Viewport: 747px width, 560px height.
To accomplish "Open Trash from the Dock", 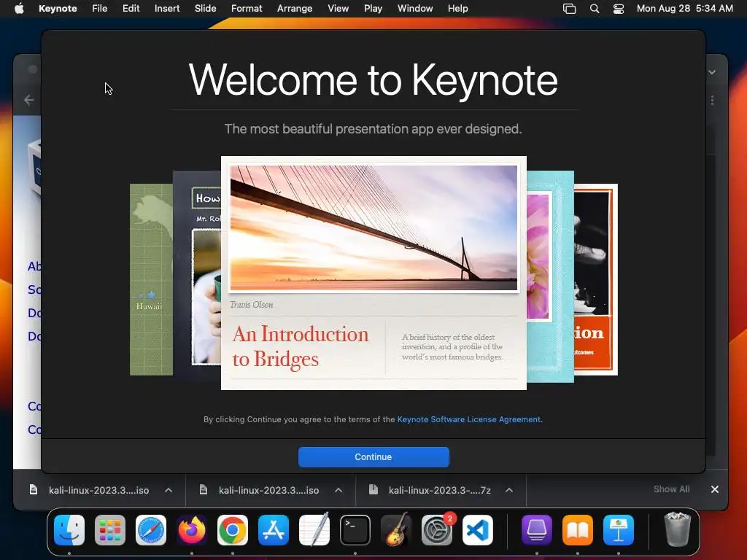I will click(677, 529).
